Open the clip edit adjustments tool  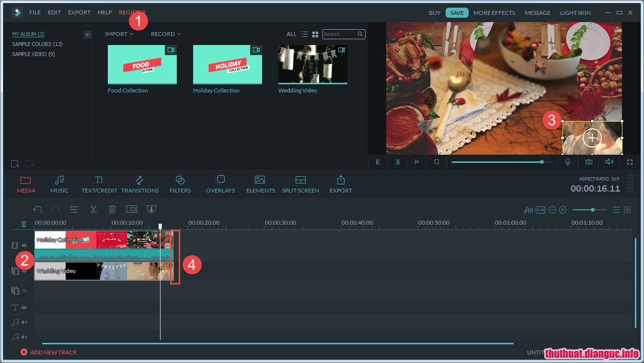pos(74,209)
